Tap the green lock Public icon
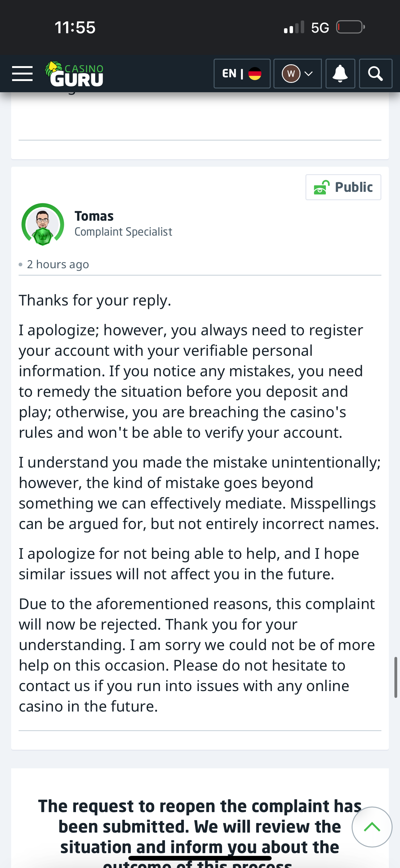Viewport: 400px width, 868px height. (321, 187)
